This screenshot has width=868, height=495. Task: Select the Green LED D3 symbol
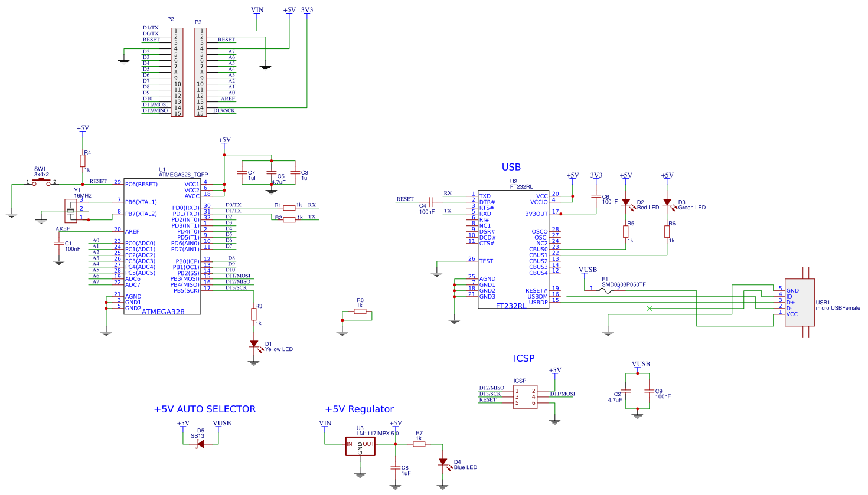pos(667,202)
